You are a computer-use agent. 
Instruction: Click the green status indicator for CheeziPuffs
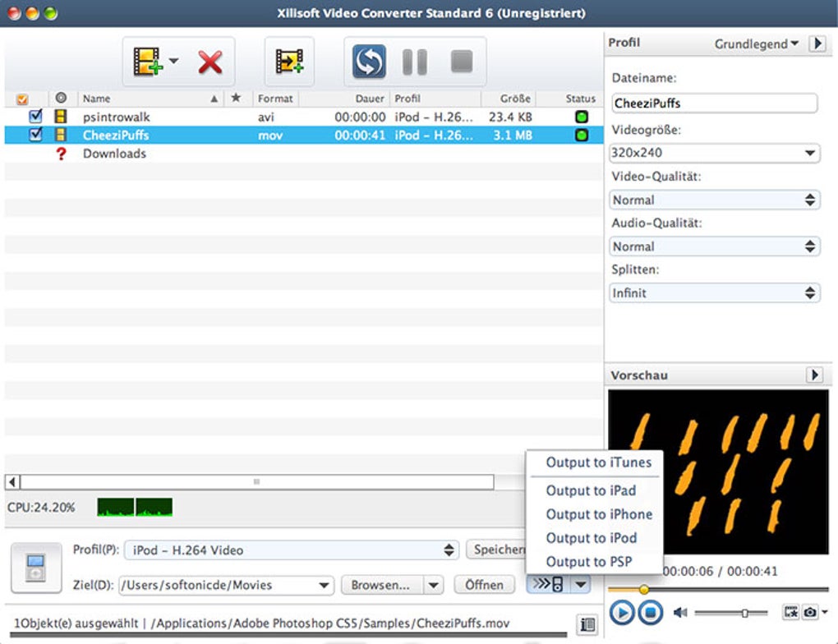[582, 136]
